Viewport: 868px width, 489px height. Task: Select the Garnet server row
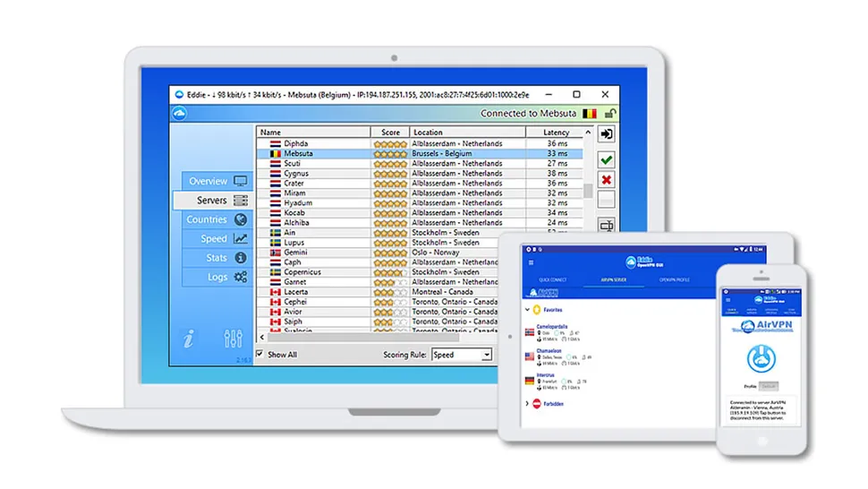(x=379, y=282)
